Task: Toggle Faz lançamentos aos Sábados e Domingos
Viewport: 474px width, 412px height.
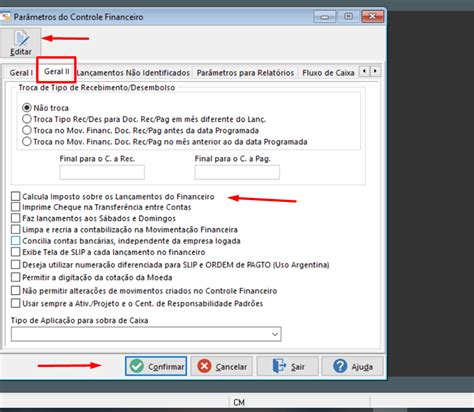Action: [16, 218]
